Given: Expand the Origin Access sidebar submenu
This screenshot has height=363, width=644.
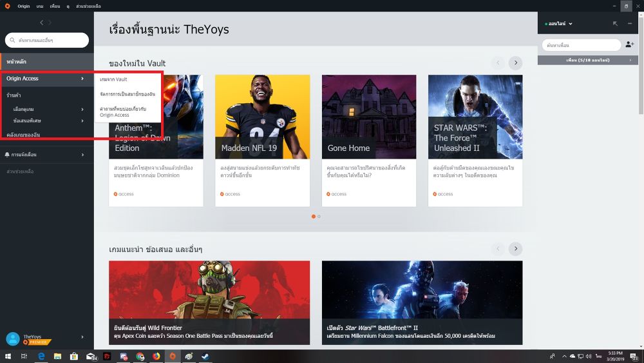Looking at the screenshot, I should pyautogui.click(x=82, y=79).
